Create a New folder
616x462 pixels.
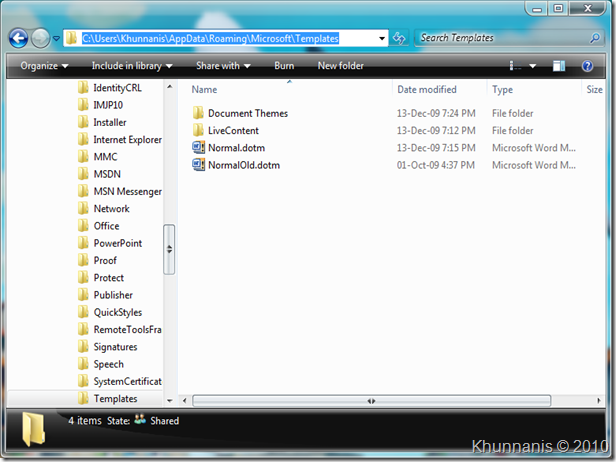(341, 66)
